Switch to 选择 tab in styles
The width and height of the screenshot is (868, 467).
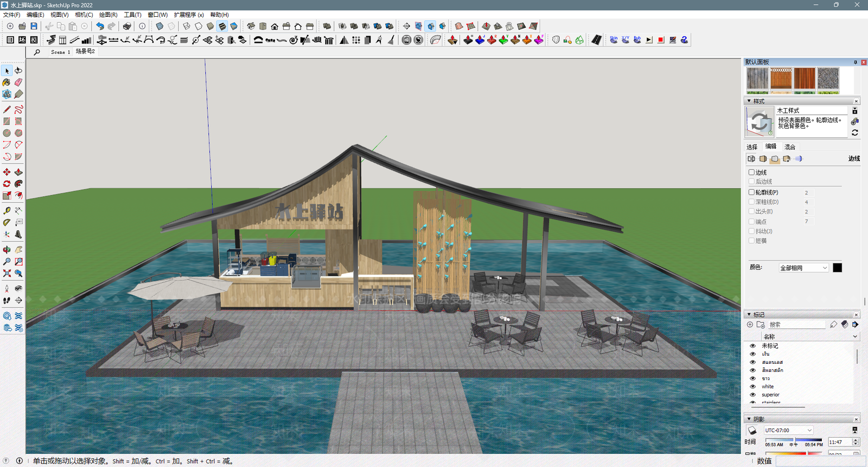[752, 147]
